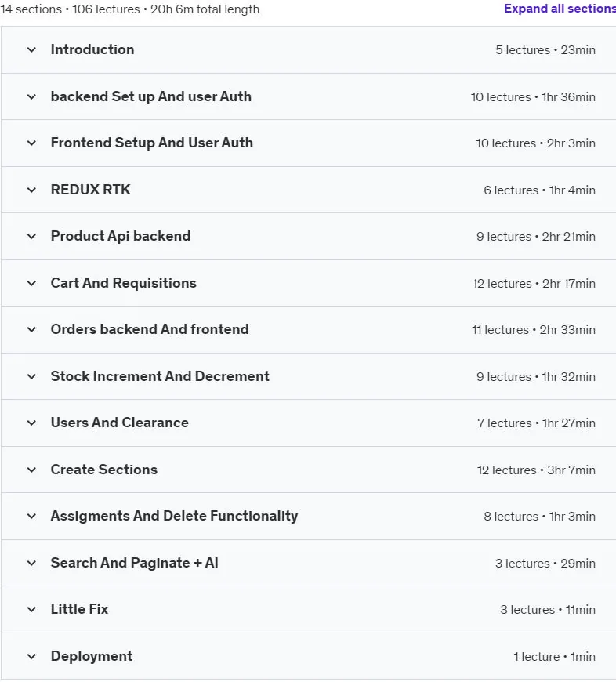Expand backend Set up And user Auth chevron

31,96
